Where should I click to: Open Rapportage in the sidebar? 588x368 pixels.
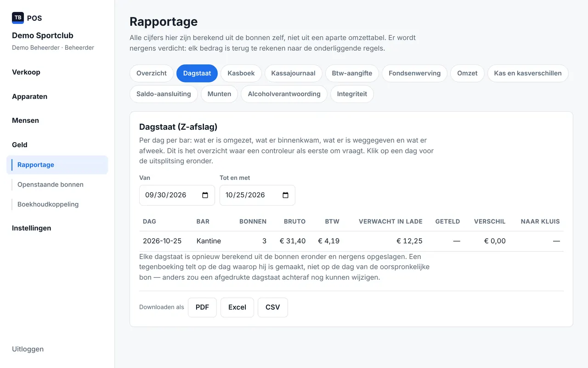pos(57,165)
